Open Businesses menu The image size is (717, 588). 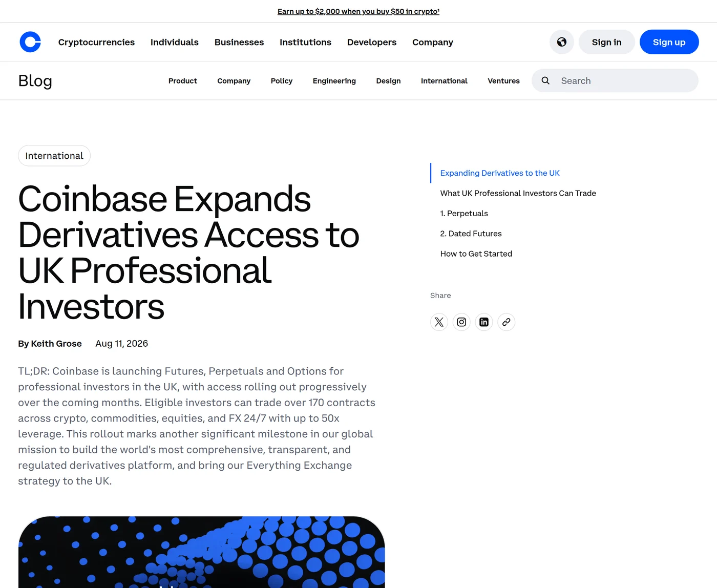coord(239,42)
